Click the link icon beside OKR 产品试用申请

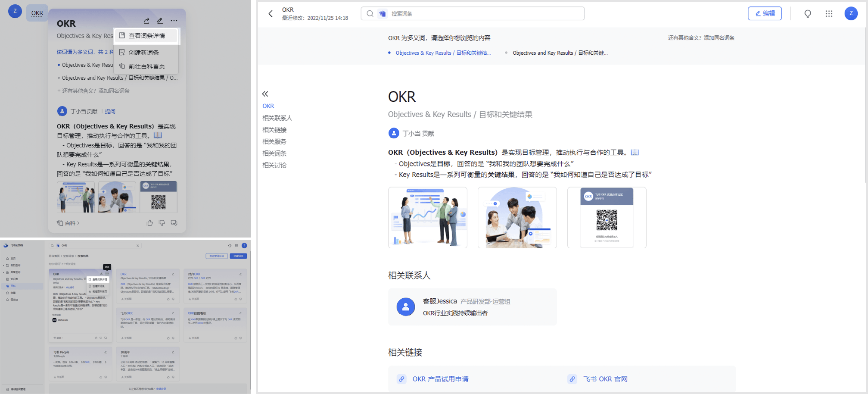coord(401,379)
